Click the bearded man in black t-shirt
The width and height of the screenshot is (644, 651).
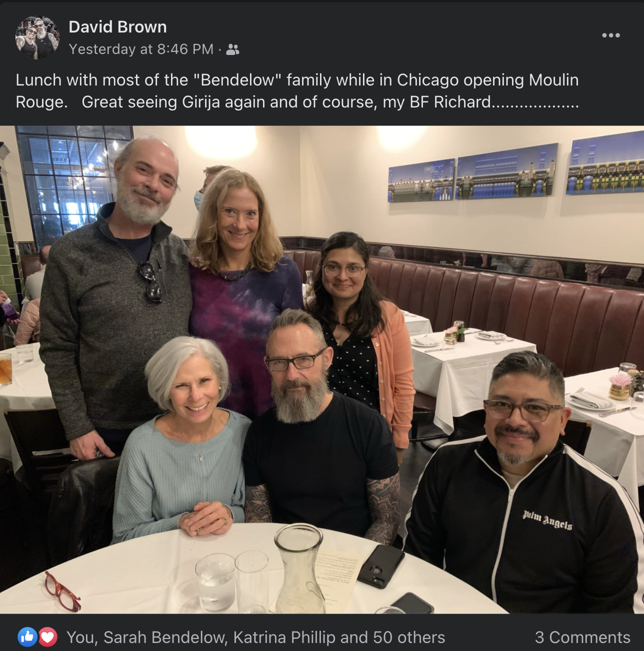point(320,430)
